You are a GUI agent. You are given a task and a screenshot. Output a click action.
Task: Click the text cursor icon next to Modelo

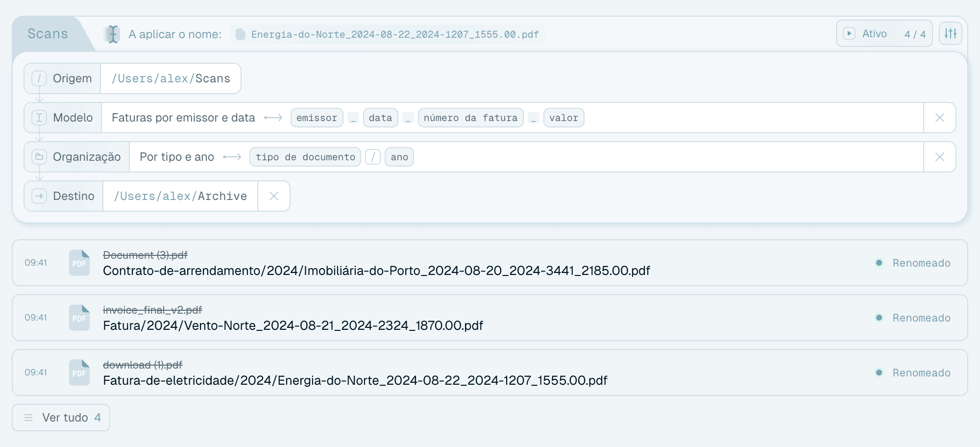point(39,118)
